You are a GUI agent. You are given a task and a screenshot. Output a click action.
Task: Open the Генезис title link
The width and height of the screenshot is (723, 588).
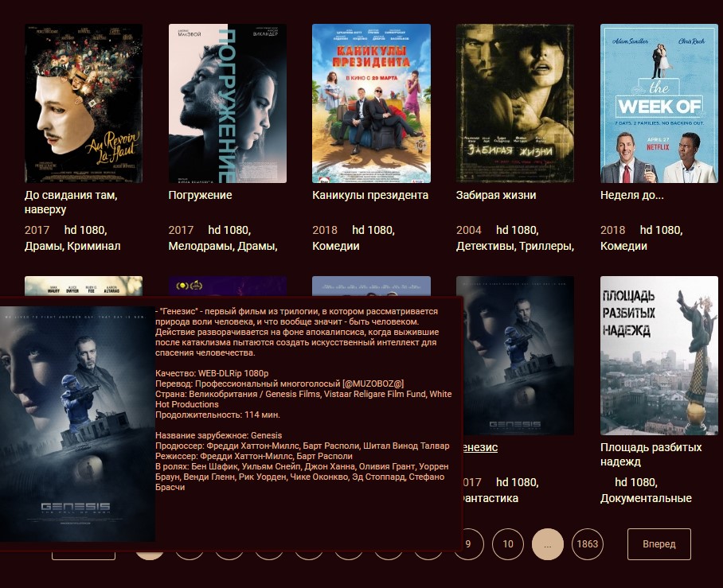[x=480, y=447]
